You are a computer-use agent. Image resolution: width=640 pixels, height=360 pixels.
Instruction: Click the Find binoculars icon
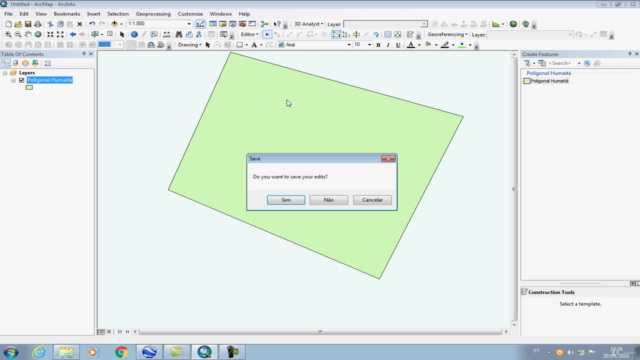[179, 35]
